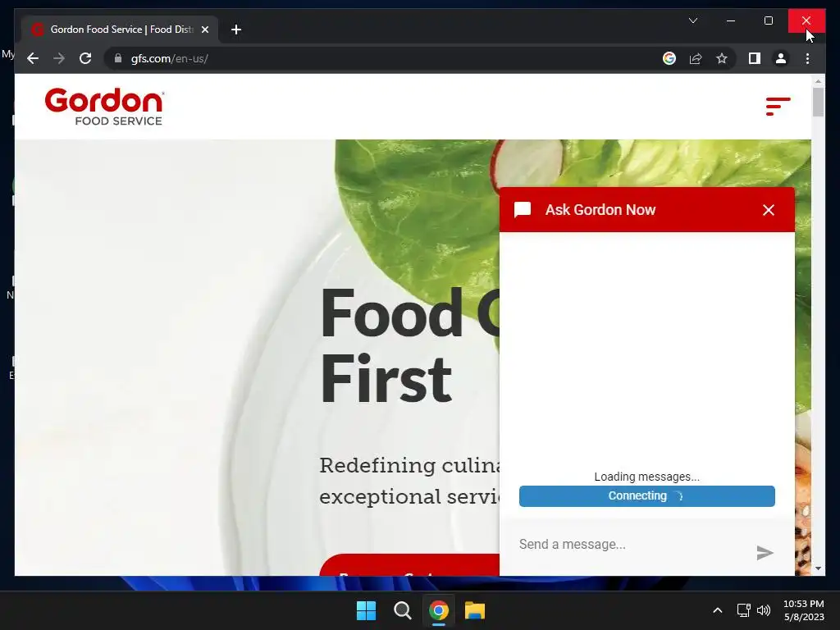Click the browser forward arrow

click(59, 58)
